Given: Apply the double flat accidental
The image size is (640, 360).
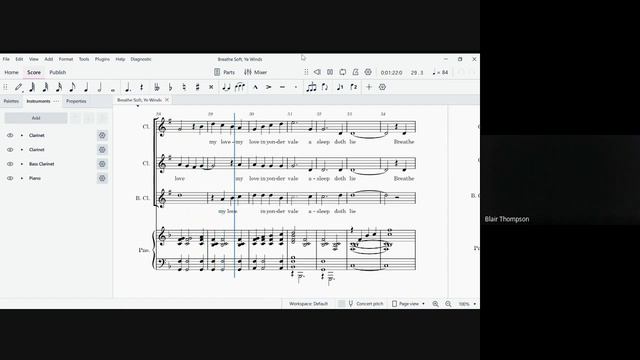Looking at the screenshot, I should pyautogui.click(x=157, y=87).
